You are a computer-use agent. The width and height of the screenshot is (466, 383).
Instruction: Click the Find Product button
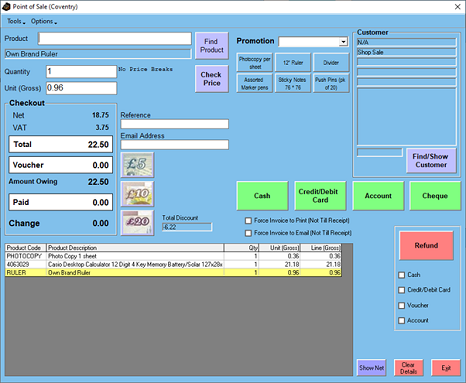click(212, 46)
